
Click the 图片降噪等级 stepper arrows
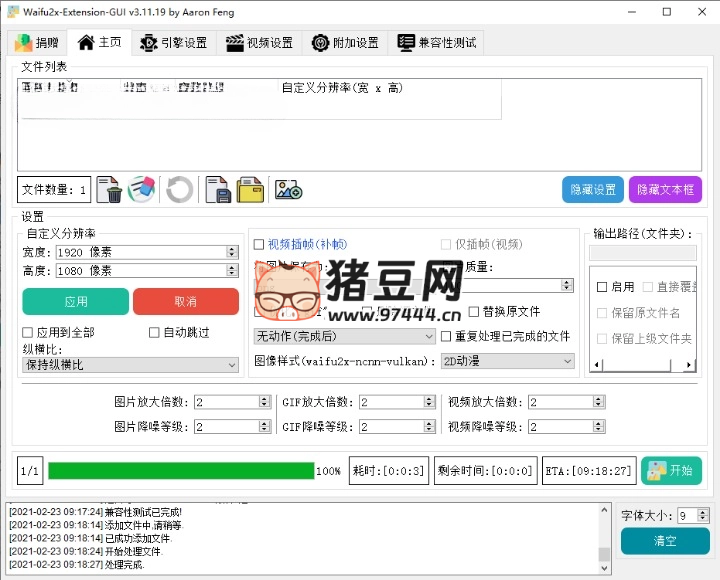click(264, 427)
